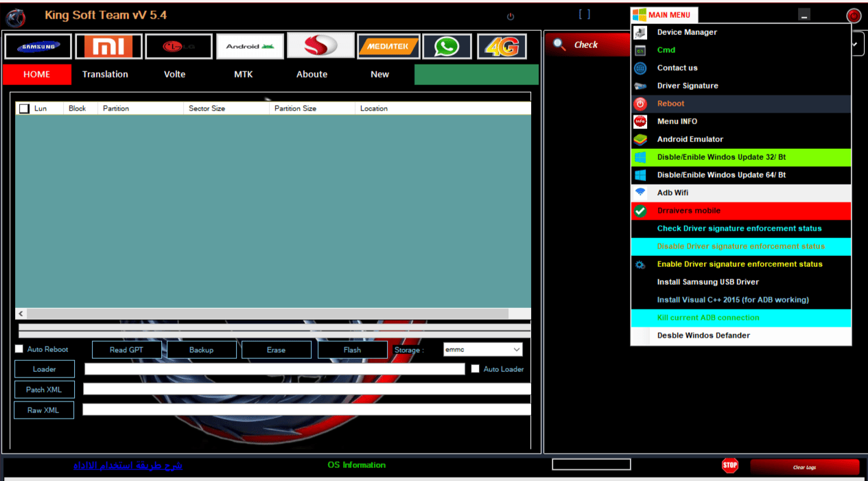Click the WhatsApp contact icon
868x481 pixels.
coord(447,47)
